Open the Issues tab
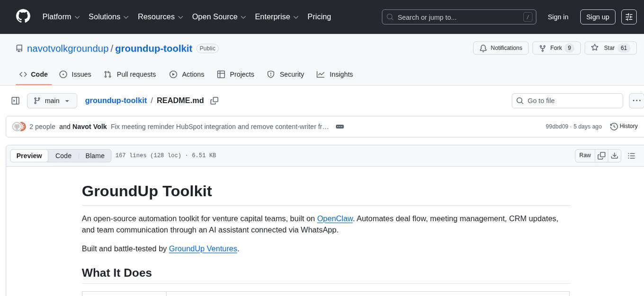 pyautogui.click(x=75, y=74)
